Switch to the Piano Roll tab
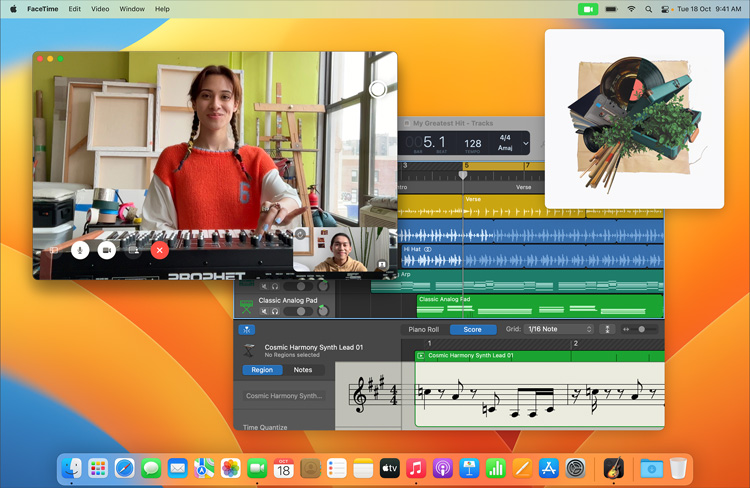Screen dimensions: 750x488 pyautogui.click(x=423, y=329)
